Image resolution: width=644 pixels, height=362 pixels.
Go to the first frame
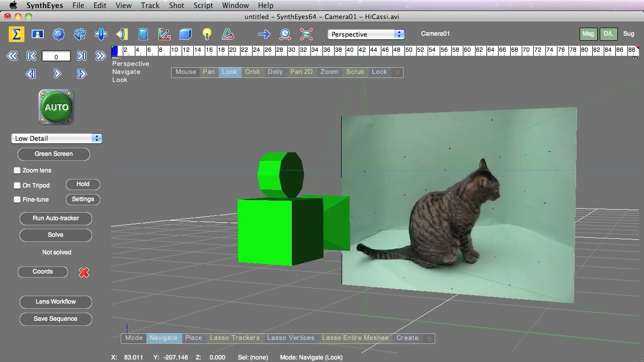click(31, 56)
